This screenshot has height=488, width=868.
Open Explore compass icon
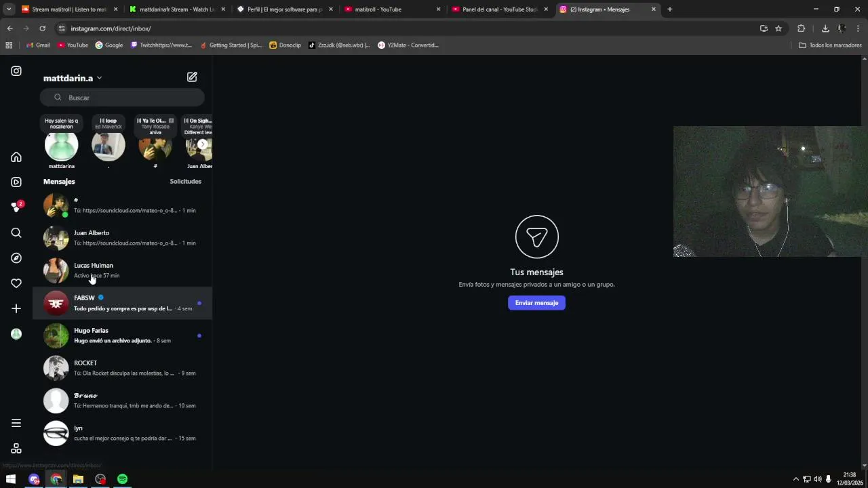tap(16, 258)
